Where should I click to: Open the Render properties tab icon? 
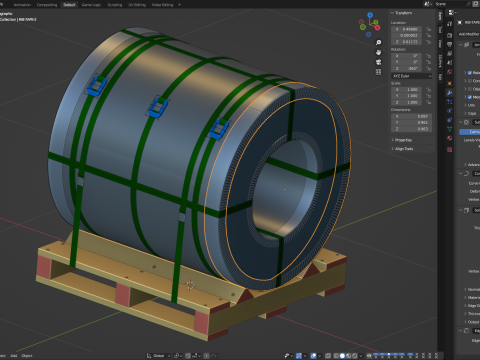coord(450,35)
